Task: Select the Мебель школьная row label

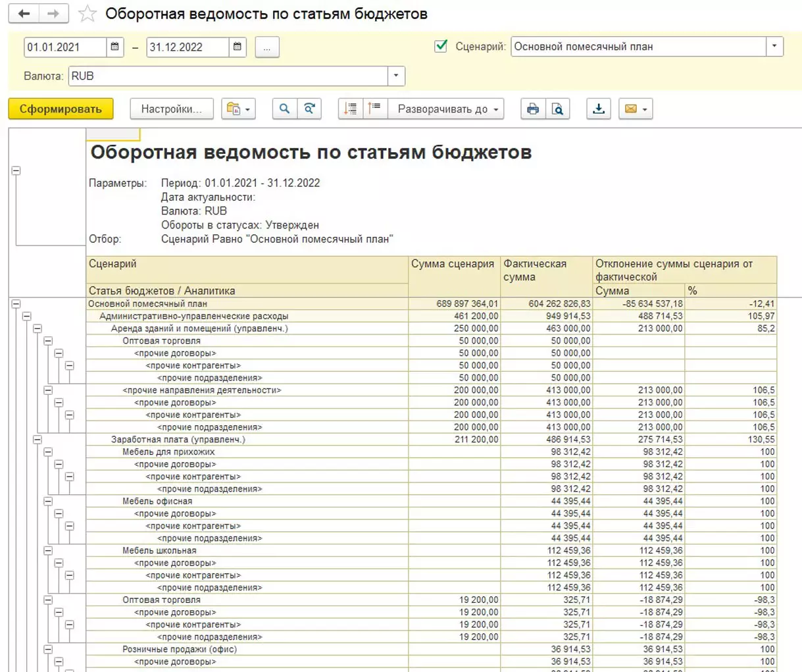Action: (159, 551)
